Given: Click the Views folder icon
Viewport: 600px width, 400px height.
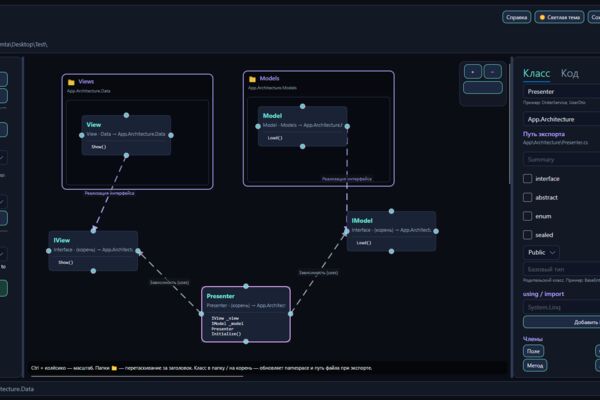Looking at the screenshot, I should [x=71, y=82].
